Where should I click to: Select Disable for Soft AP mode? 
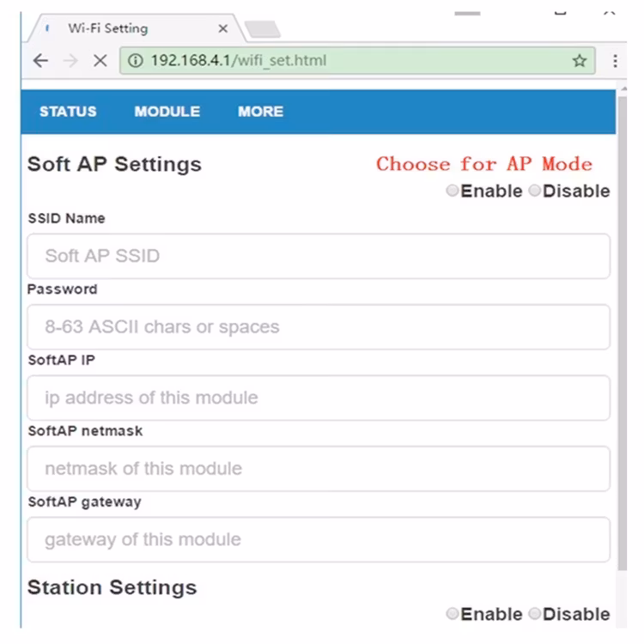click(x=534, y=191)
